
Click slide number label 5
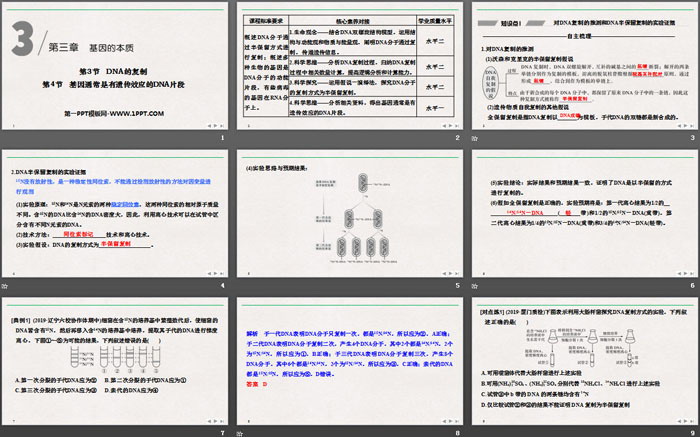coord(457,286)
